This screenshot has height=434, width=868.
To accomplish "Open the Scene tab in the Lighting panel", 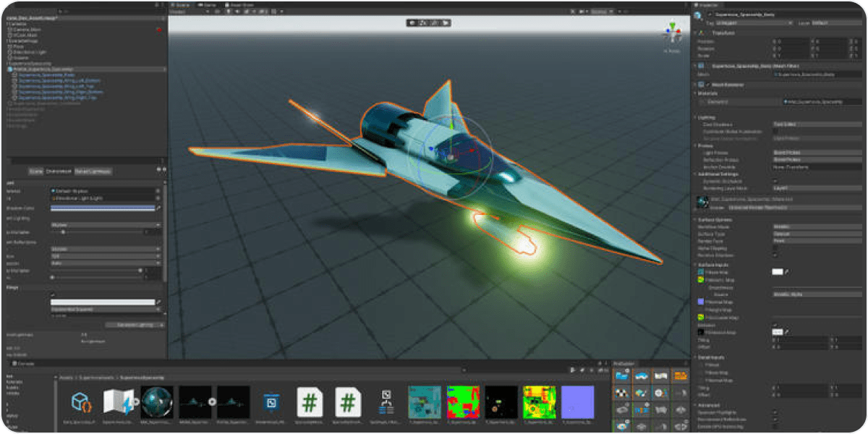I will [35, 171].
